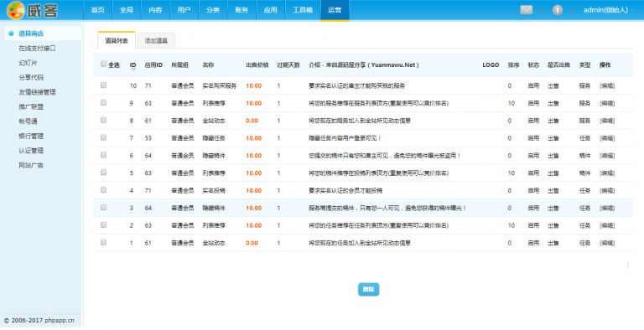Screen dimensions: 644x330
Task: Click the LOGO column header
Action: (x=491, y=64)
